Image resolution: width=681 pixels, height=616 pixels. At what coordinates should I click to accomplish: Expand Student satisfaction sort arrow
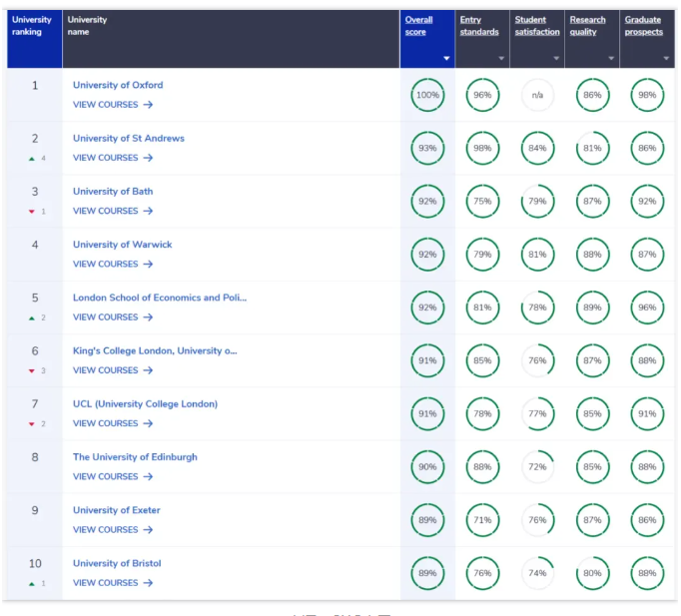556,59
